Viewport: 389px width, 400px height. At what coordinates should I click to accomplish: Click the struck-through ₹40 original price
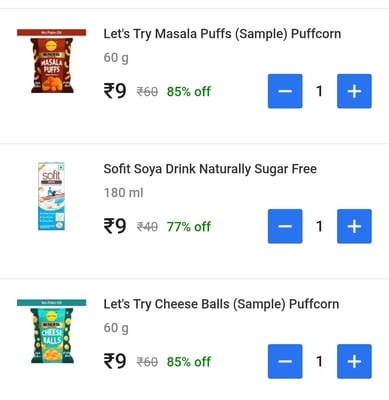147,227
